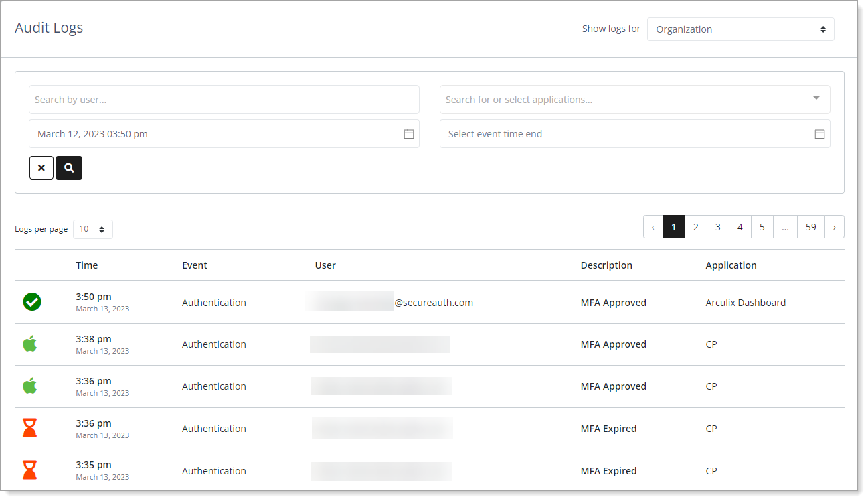Viewport: 868px width, 501px height.
Task: Select page 1 in pagination
Action: tap(674, 227)
